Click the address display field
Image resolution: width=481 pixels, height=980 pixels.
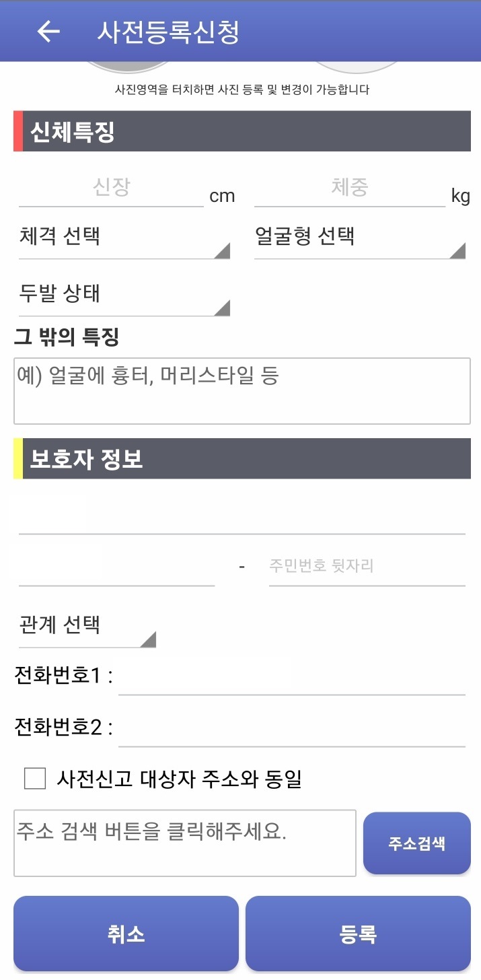coord(185,843)
